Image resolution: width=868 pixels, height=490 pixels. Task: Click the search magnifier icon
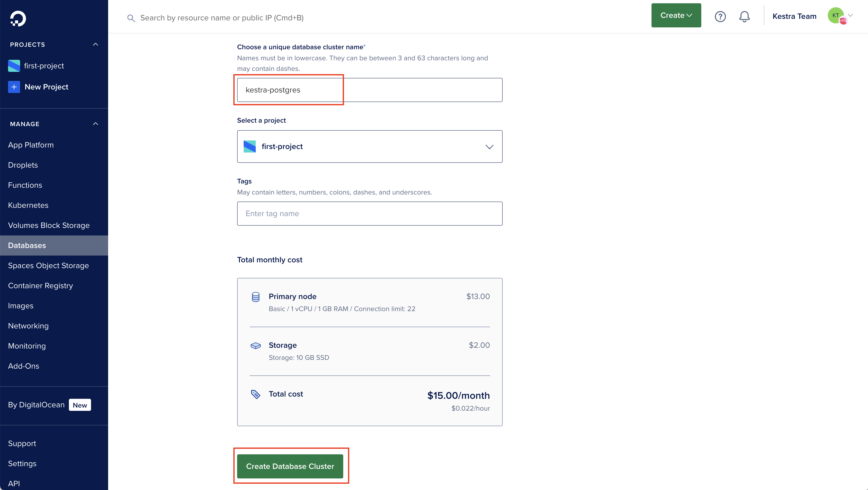tap(131, 18)
